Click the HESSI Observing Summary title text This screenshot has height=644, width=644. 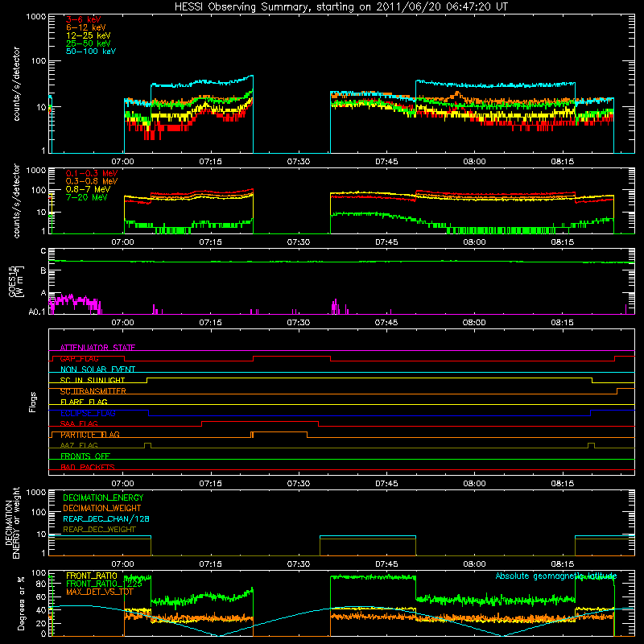341,7
